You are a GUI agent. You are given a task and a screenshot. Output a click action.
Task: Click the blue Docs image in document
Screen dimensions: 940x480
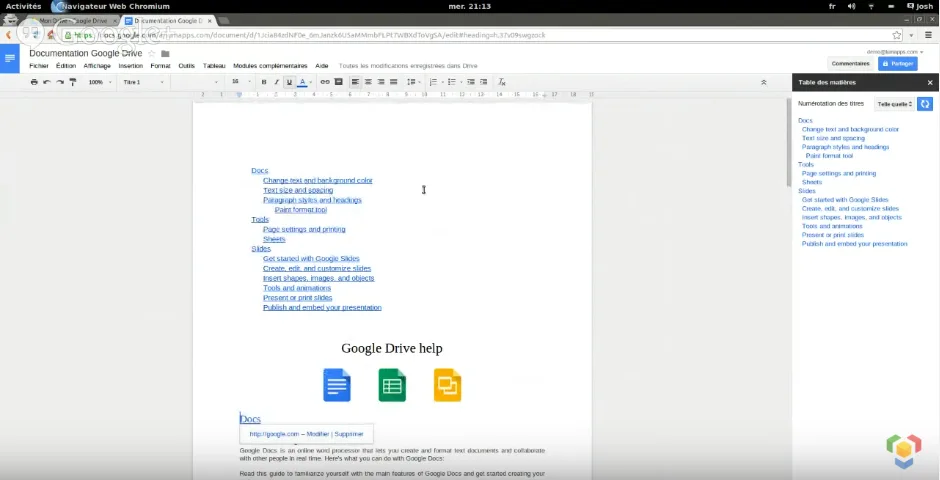[337, 385]
